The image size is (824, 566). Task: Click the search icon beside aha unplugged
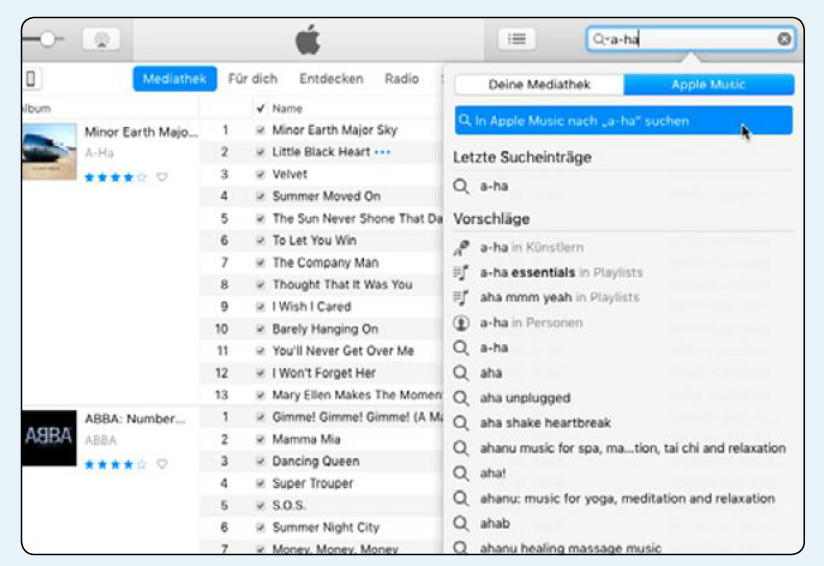click(x=461, y=398)
